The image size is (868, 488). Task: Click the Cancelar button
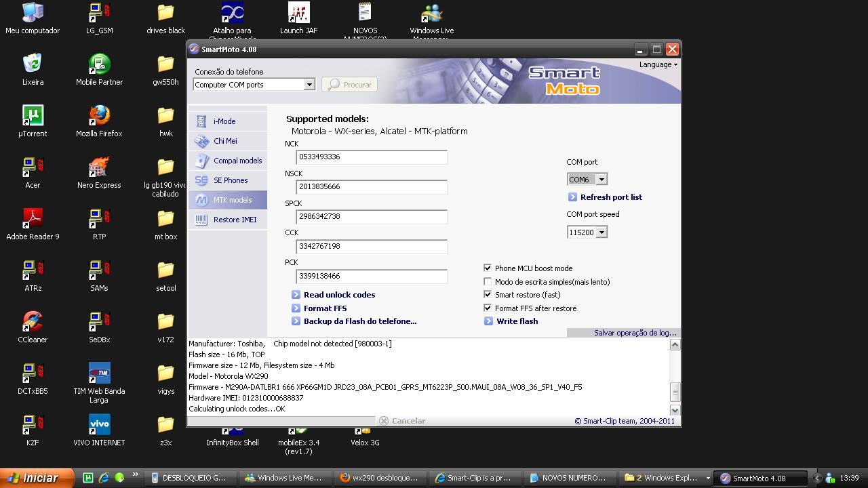pyautogui.click(x=402, y=421)
